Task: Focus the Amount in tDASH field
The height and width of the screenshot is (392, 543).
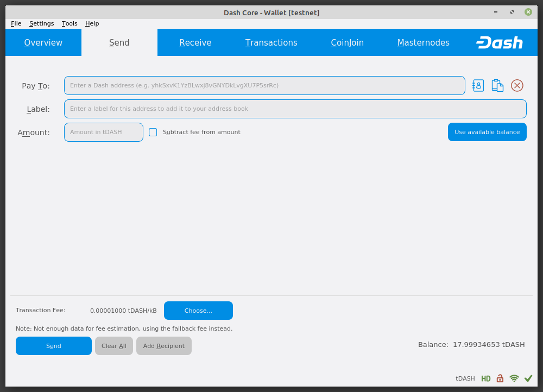Action: (104, 132)
